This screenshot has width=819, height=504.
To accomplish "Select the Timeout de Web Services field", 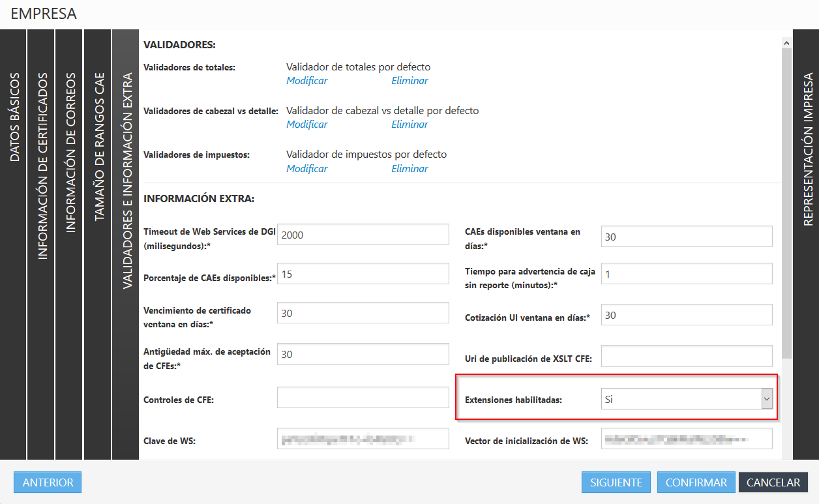I will click(363, 234).
